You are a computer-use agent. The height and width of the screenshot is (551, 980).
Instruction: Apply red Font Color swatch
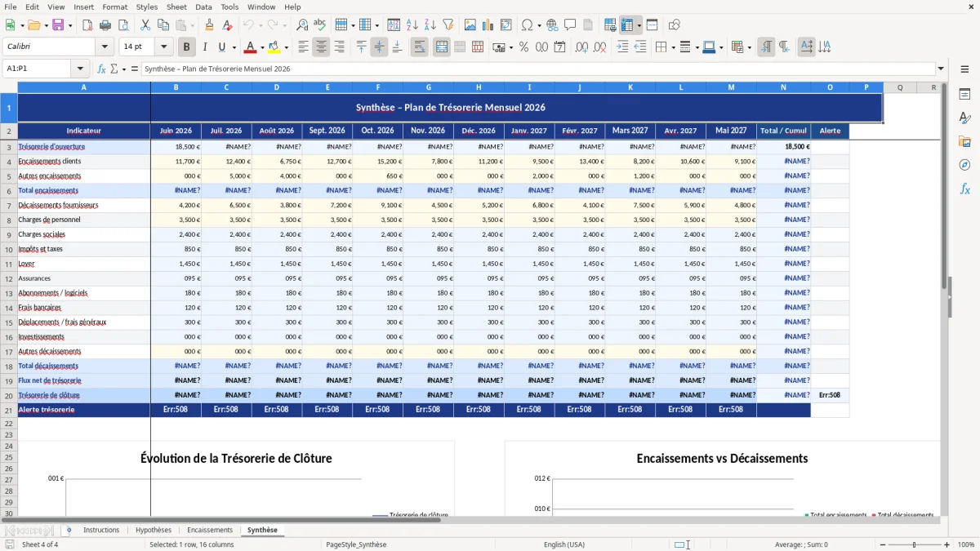250,47
